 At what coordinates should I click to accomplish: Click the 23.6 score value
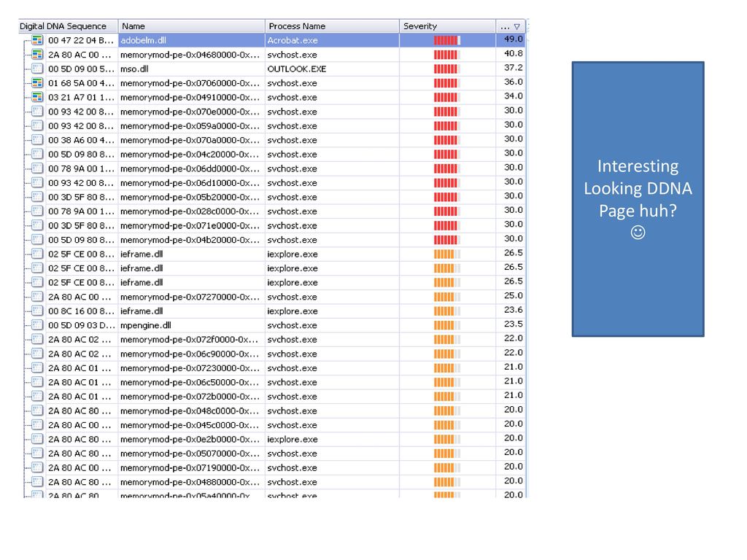coord(514,310)
